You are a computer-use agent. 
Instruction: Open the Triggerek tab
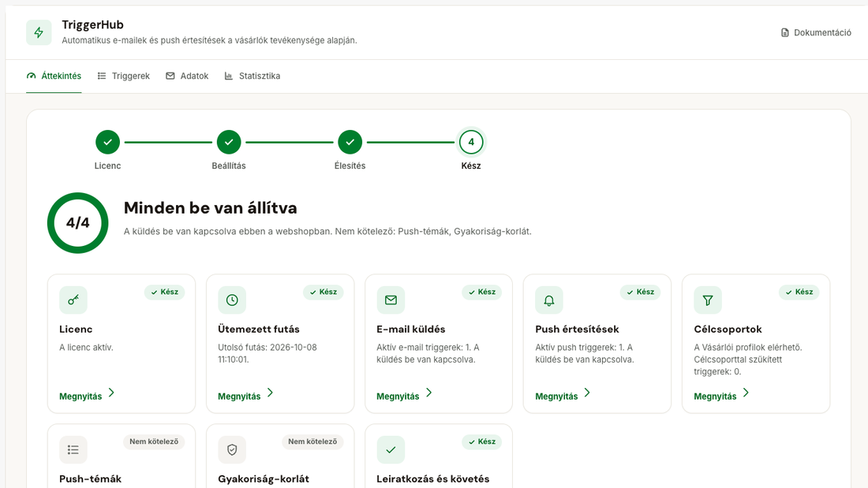(123, 76)
